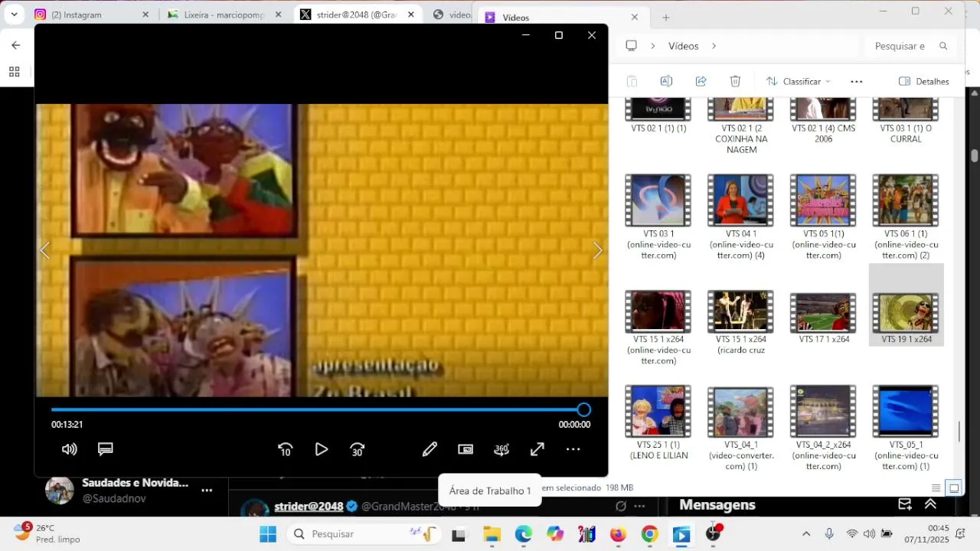This screenshot has height=551, width=980.
Task: Click the This PC monitor icon in address bar
Action: 631,46
